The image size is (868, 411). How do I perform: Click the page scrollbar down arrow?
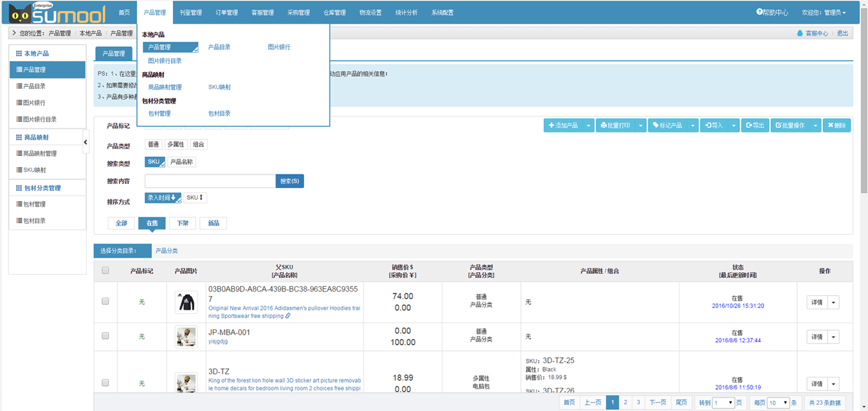pyautogui.click(x=863, y=406)
